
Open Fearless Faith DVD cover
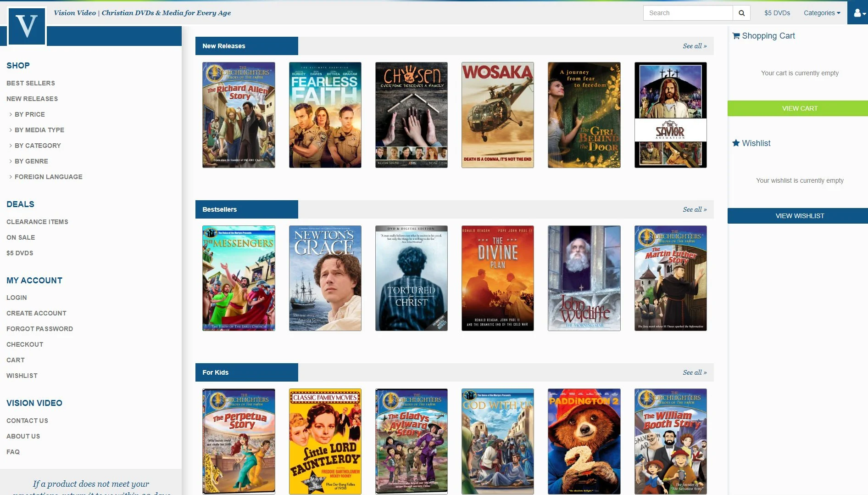click(325, 115)
